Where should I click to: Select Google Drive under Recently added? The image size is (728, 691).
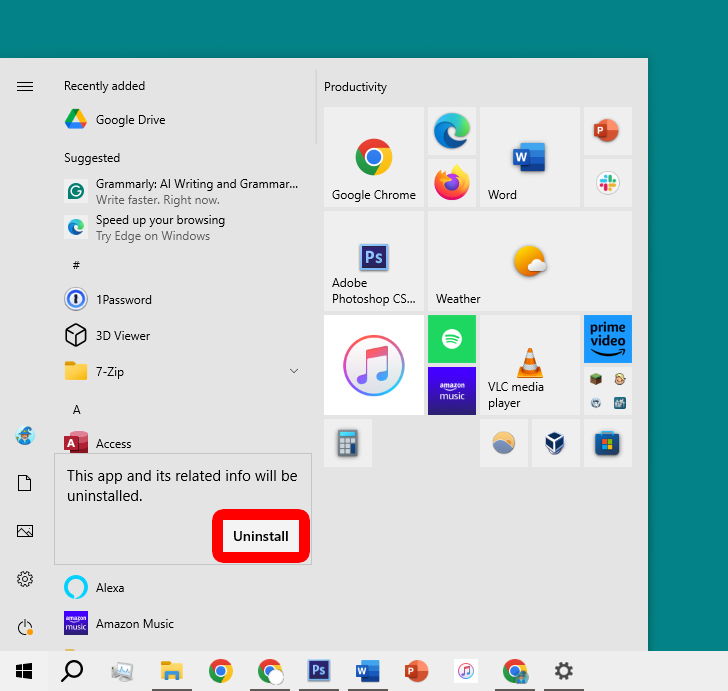(x=130, y=120)
